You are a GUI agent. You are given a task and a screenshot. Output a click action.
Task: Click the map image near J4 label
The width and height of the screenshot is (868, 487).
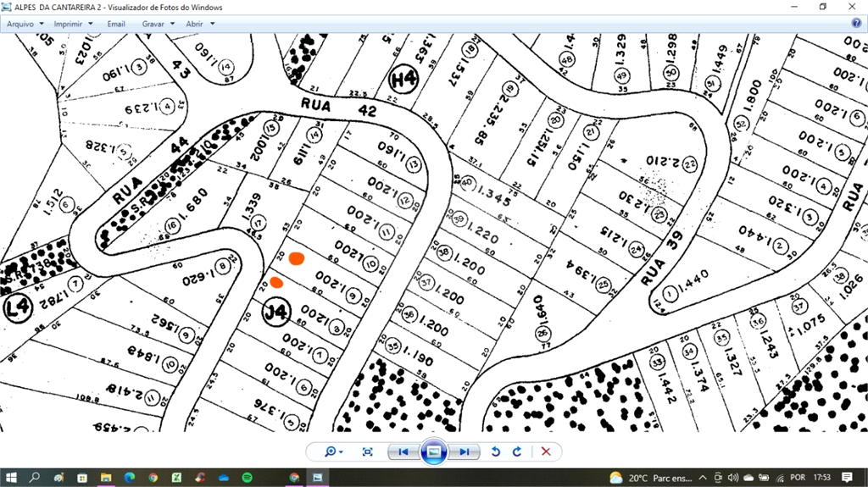(x=275, y=312)
